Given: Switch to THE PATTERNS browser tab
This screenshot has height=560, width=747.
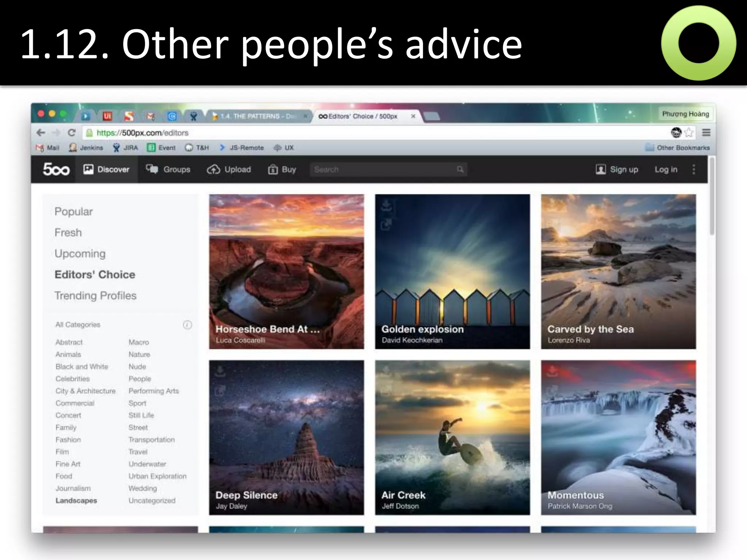Looking at the screenshot, I should click(259, 116).
